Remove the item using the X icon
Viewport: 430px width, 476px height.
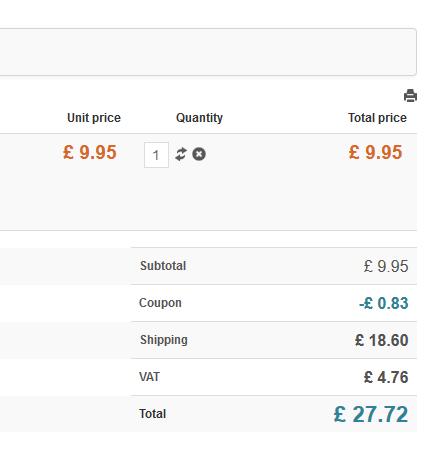tap(199, 154)
